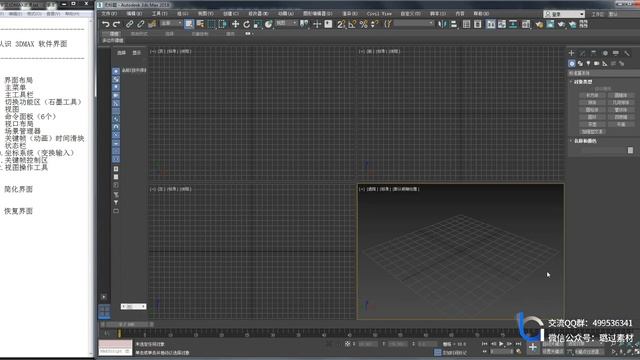
Task: Select the Select and Scale tool
Action: click(x=257, y=24)
